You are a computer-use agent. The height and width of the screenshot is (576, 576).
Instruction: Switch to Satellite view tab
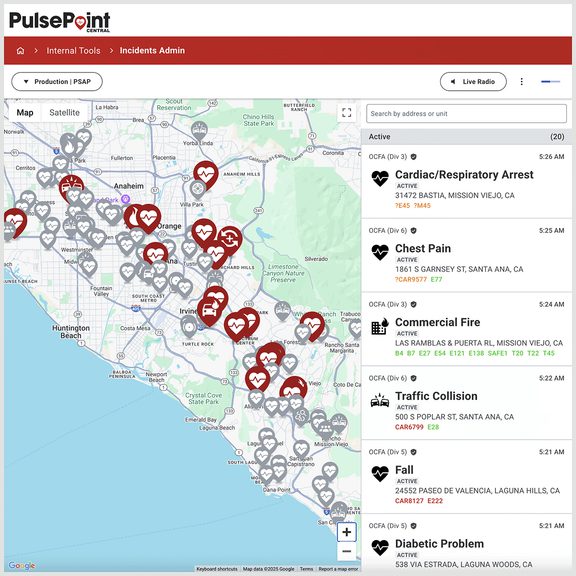point(65,113)
